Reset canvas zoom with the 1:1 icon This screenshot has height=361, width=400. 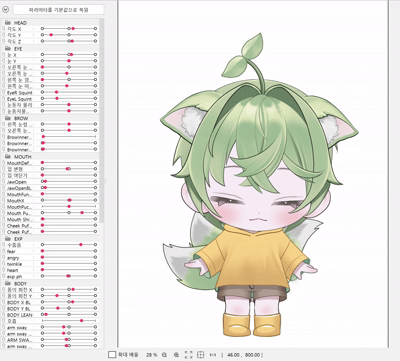click(x=212, y=355)
